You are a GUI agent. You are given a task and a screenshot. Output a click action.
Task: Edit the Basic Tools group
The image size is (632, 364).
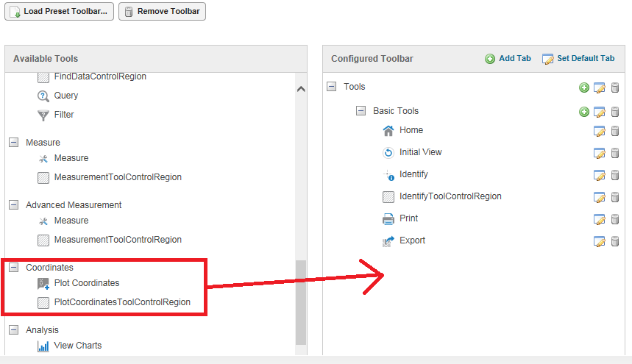point(600,112)
